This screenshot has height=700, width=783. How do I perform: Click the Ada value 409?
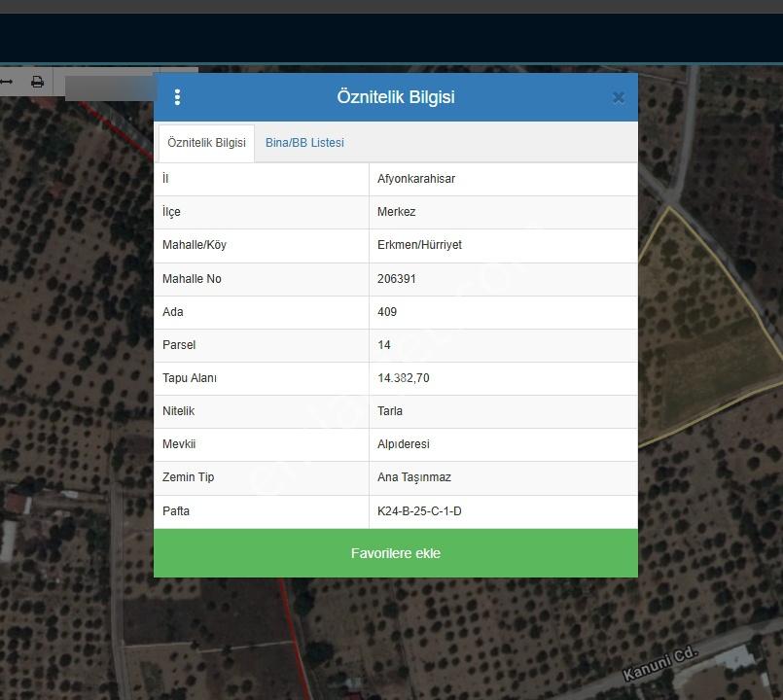[387, 311]
